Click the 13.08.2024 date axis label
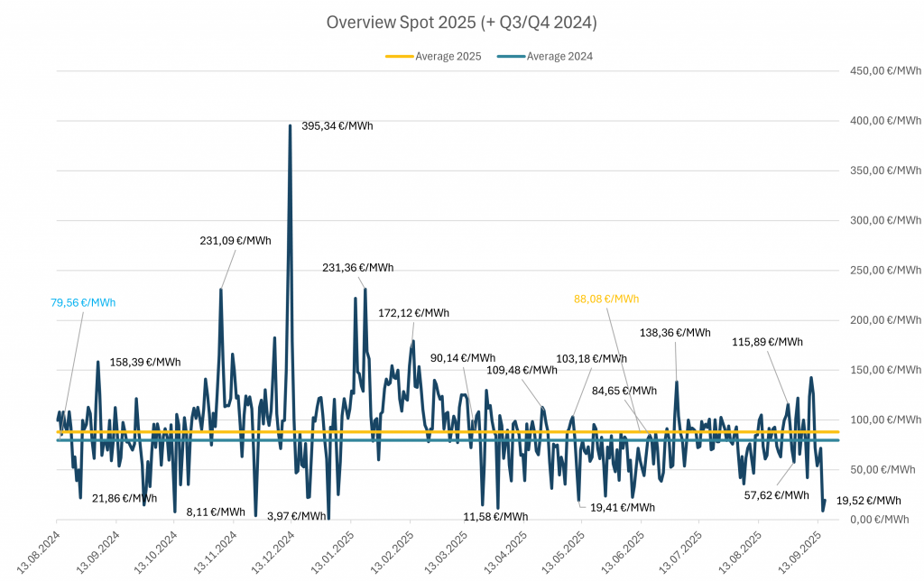Viewport: 924px width, 581px height. point(40,550)
